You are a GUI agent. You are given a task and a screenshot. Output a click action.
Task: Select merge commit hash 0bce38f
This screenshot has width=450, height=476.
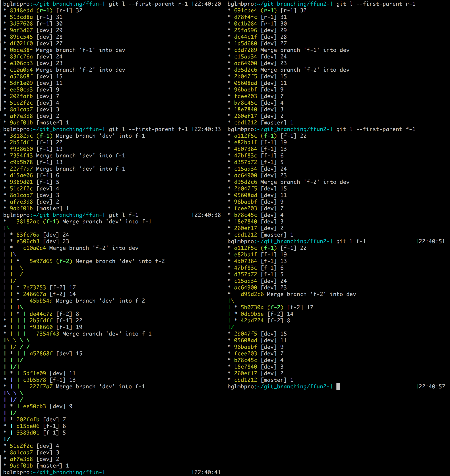tap(21, 50)
